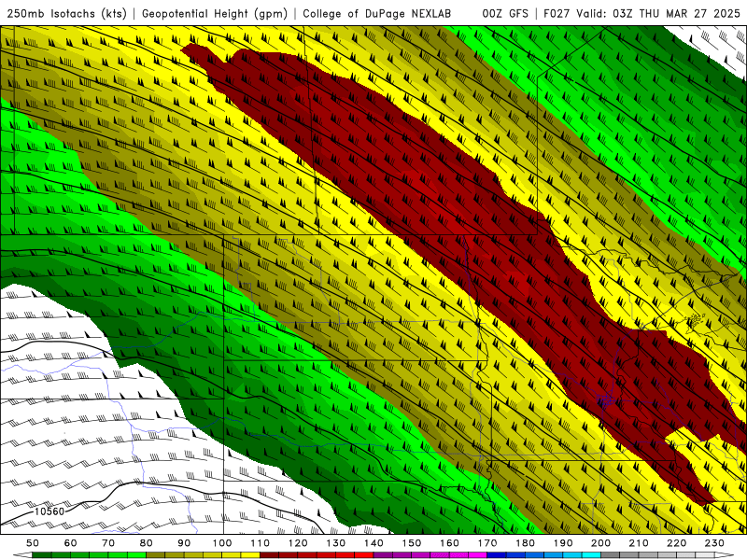Click the 90 value on the color scale
Viewport: 747px width, 560px height.
[x=184, y=543]
